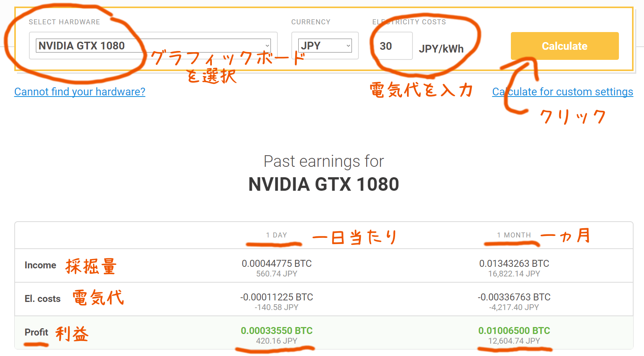The width and height of the screenshot is (644, 356).
Task: Open Calculate for custom settings link
Action: tap(563, 92)
